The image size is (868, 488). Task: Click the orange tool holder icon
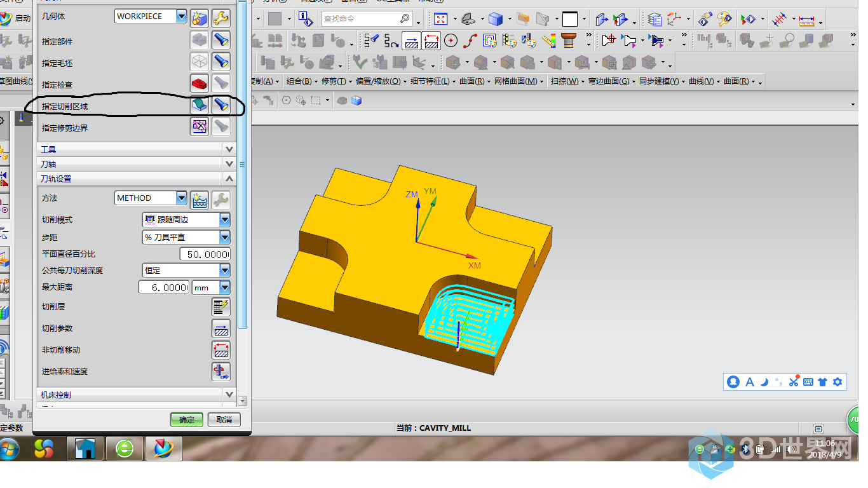click(x=568, y=41)
